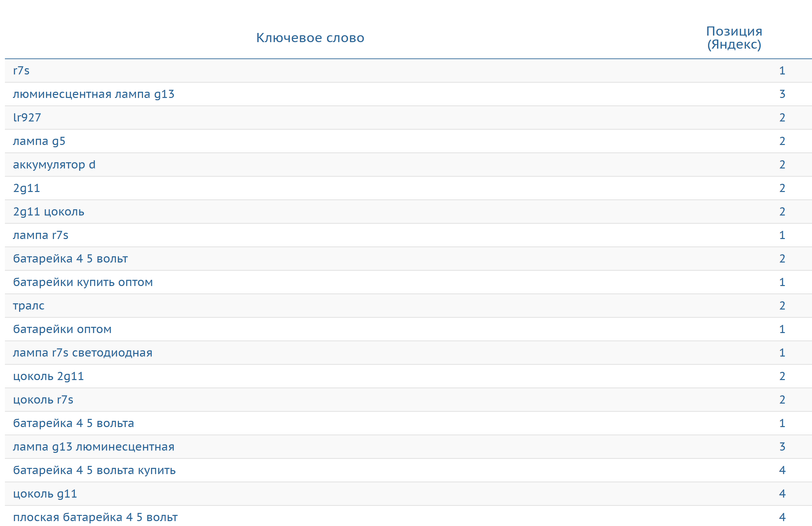Click the 'Ключевое слово' column header
812x526 pixels.
[310, 38]
